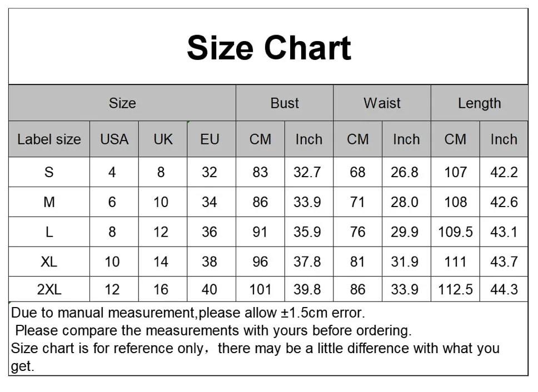Select the Bust column header
The width and height of the screenshot is (538, 392).
coord(285,103)
